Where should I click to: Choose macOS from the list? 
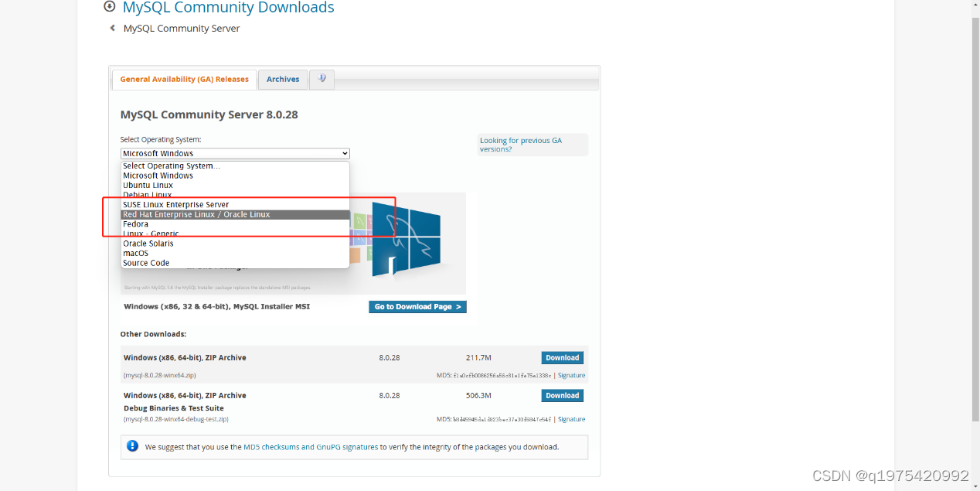(x=235, y=253)
